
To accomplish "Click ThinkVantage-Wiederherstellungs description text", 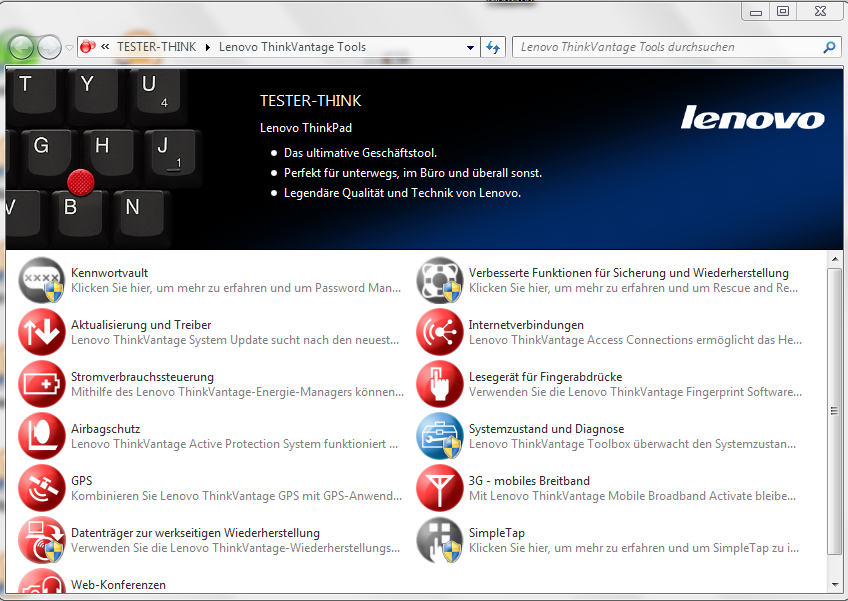I will [x=235, y=548].
